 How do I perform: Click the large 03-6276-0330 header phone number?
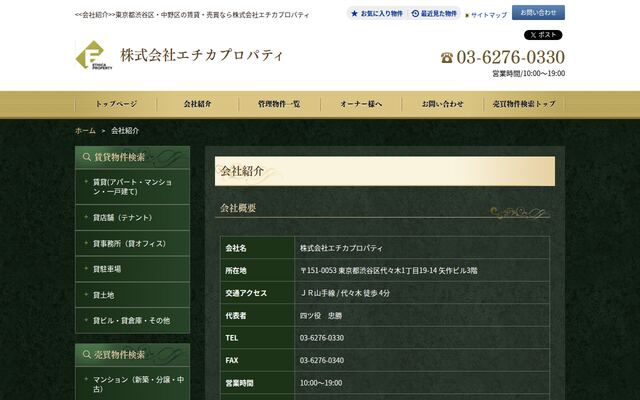[511, 57]
